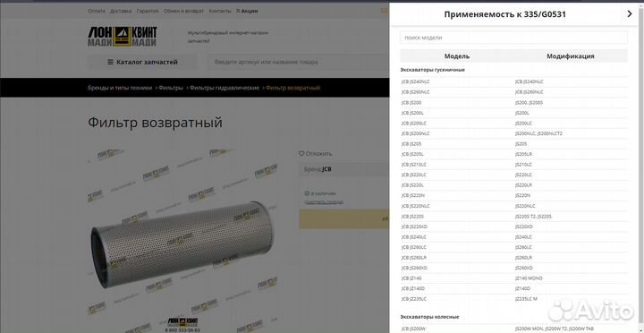Open the Обмен и возврат link
Image resolution: width=644 pixels, height=333 pixels.
[183, 11]
